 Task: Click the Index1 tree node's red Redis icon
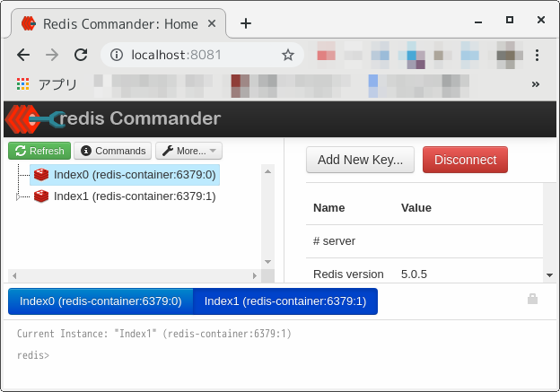41,196
